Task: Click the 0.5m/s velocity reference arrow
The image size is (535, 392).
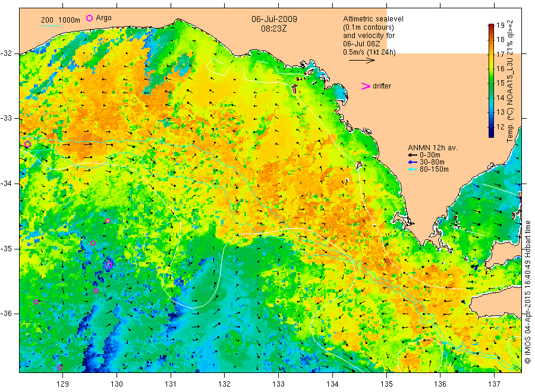Action: (x=361, y=61)
